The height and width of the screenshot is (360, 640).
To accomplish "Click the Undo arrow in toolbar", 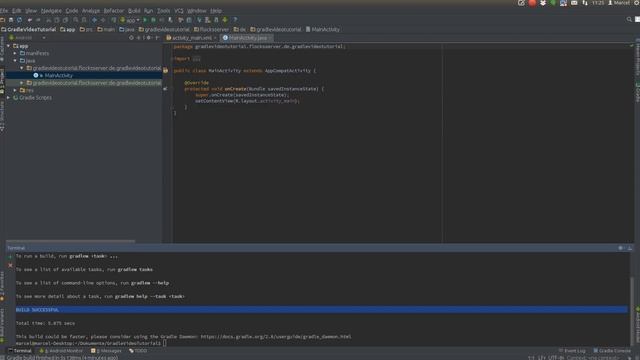I will (x=30, y=20).
